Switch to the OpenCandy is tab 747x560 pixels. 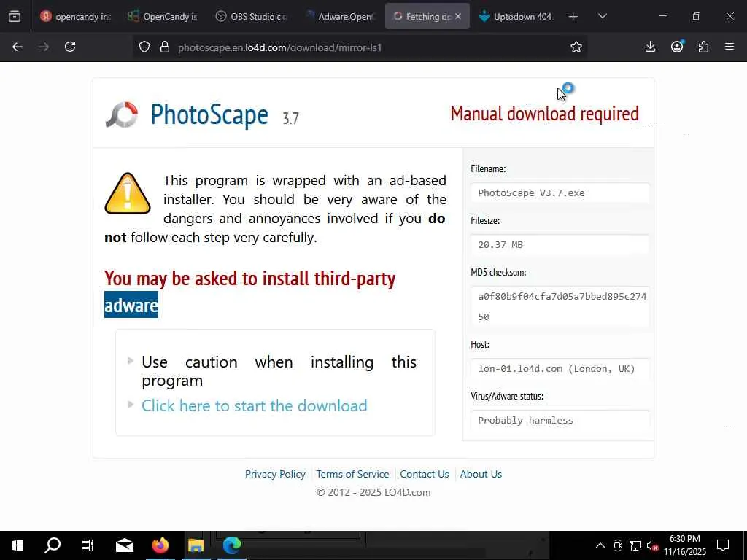[x=163, y=17]
